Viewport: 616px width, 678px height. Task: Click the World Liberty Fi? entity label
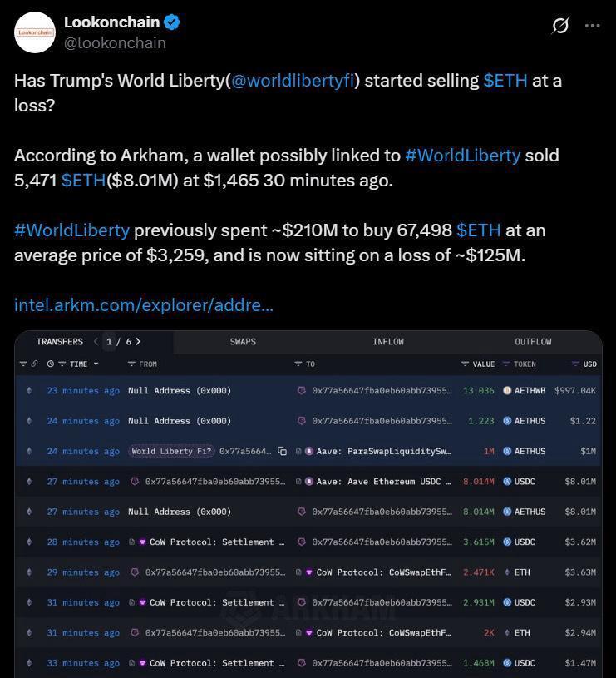(x=171, y=451)
